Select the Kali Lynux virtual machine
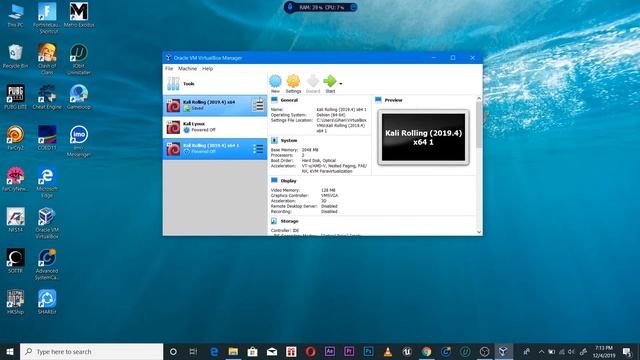Image resolution: width=640 pixels, height=360 pixels. tap(215, 127)
